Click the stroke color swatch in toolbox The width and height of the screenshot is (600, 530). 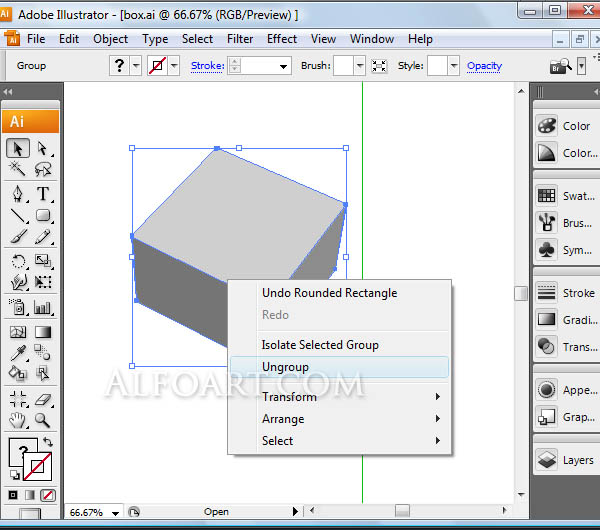(x=38, y=464)
